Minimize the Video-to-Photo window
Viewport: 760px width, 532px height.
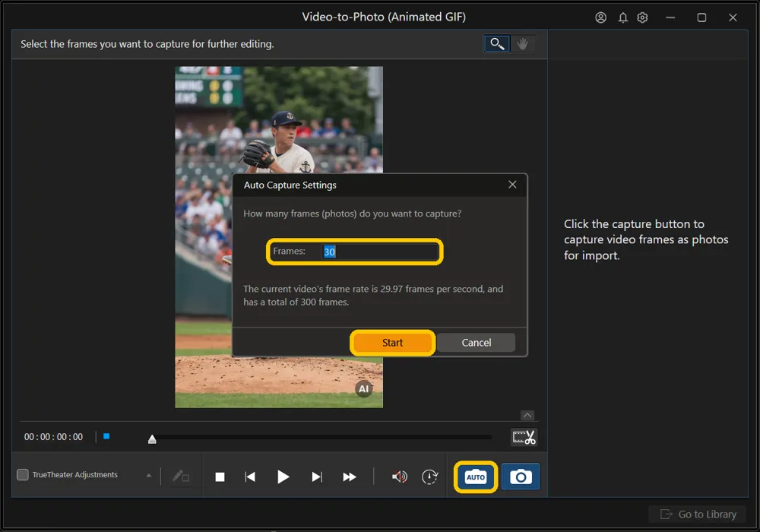click(x=670, y=17)
